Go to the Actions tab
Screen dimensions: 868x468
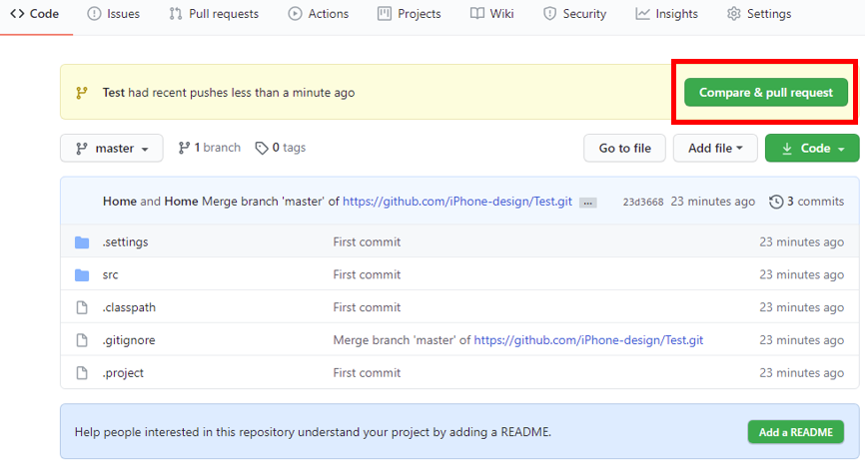(x=319, y=14)
